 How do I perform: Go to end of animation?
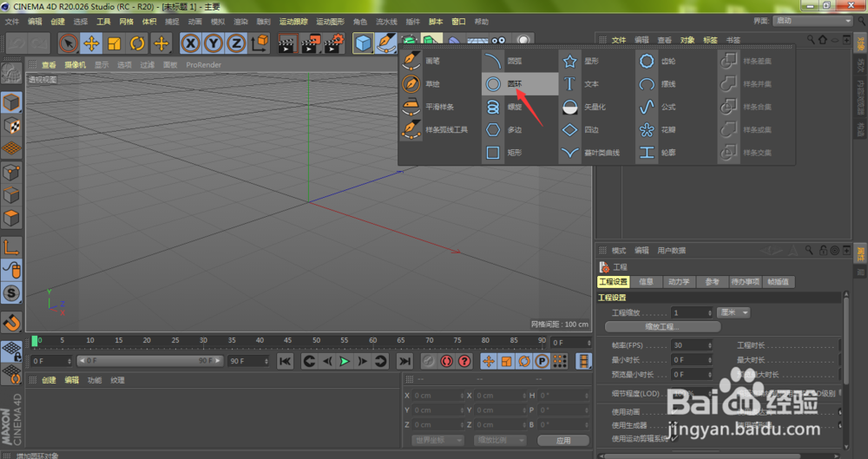pos(405,362)
